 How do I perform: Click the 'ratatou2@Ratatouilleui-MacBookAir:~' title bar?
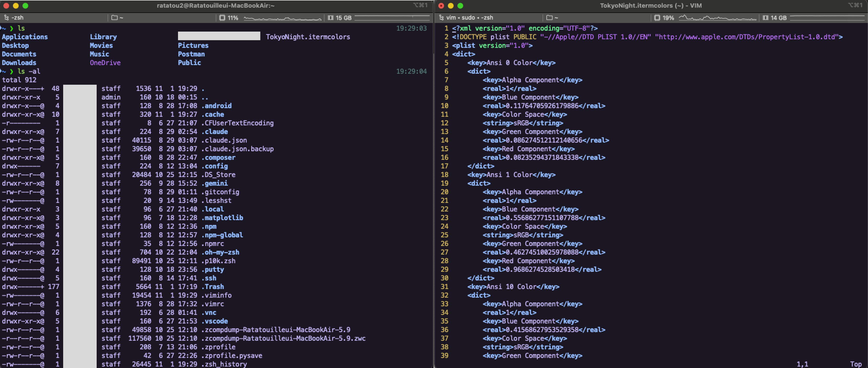pyautogui.click(x=216, y=6)
